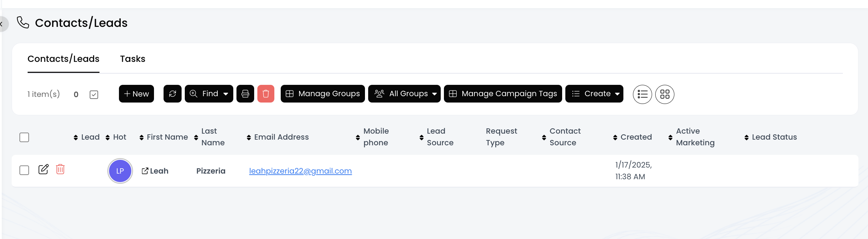This screenshot has height=239, width=868.
Task: Open the Create dropdown menu
Action: 594,94
